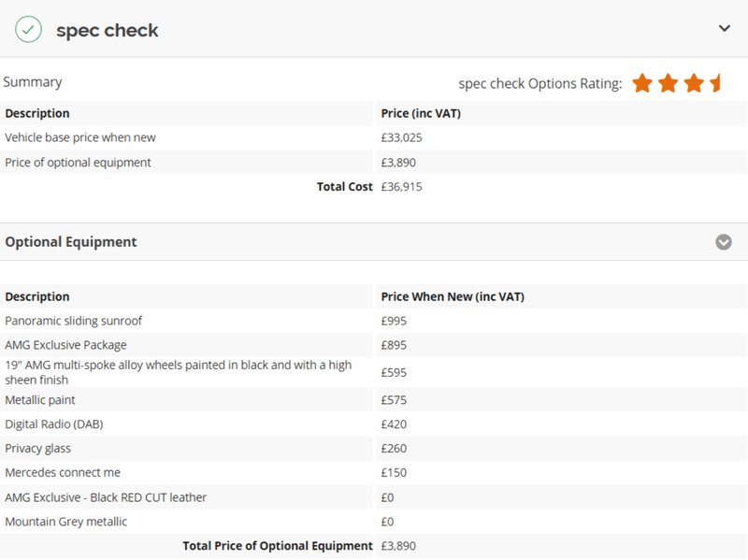748x560 pixels.
Task: Click the second orange rating star
Action: coord(668,83)
